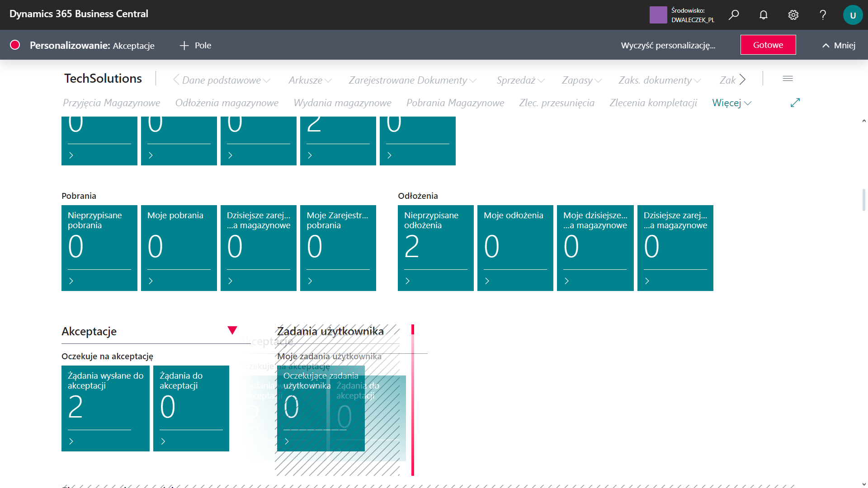The height and width of the screenshot is (488, 868).
Task: Open the help question mark
Action: click(823, 15)
